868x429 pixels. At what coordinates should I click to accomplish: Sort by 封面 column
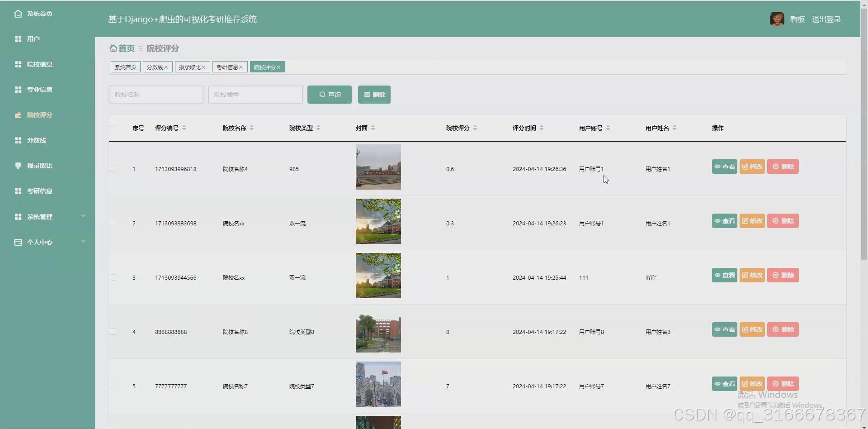[x=373, y=128]
